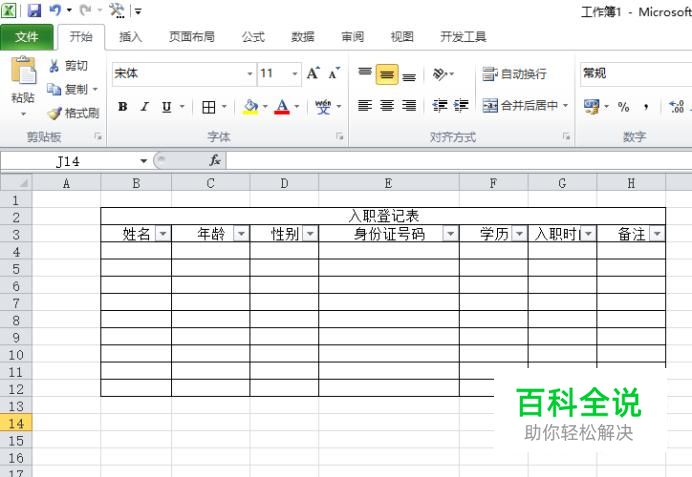Click Select All corner triangle
This screenshot has width=692, height=477.
[x=16, y=182]
